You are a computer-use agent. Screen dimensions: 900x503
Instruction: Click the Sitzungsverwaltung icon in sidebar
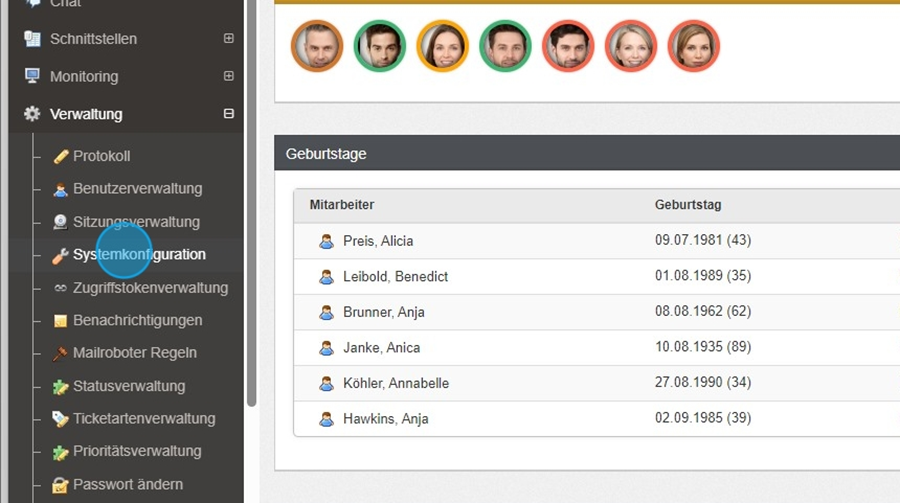61,222
